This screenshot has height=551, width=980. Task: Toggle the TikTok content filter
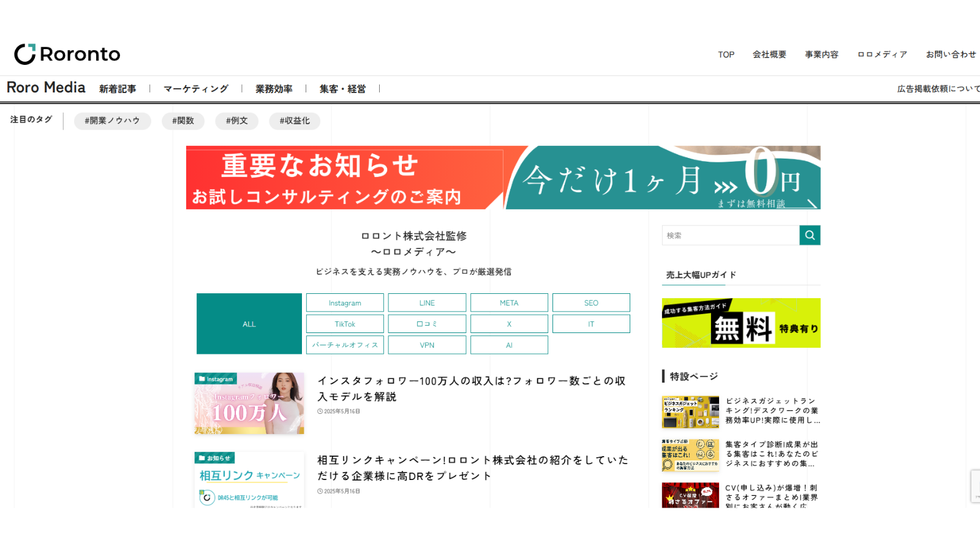(x=344, y=323)
